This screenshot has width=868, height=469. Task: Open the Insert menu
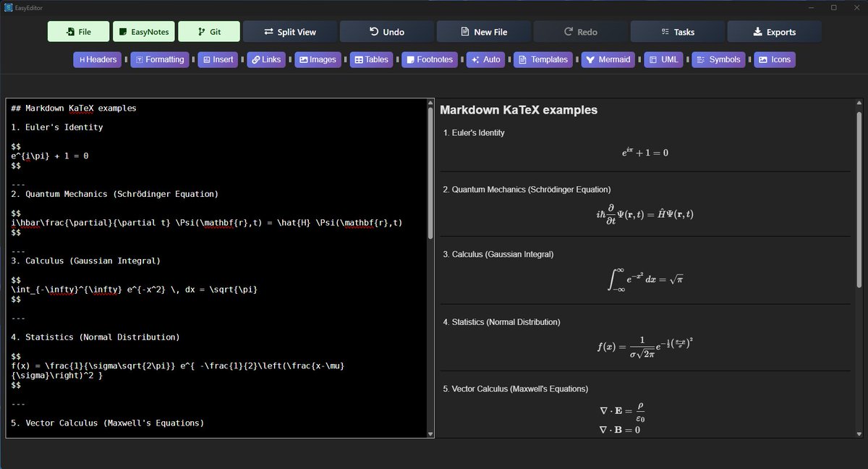pyautogui.click(x=218, y=59)
